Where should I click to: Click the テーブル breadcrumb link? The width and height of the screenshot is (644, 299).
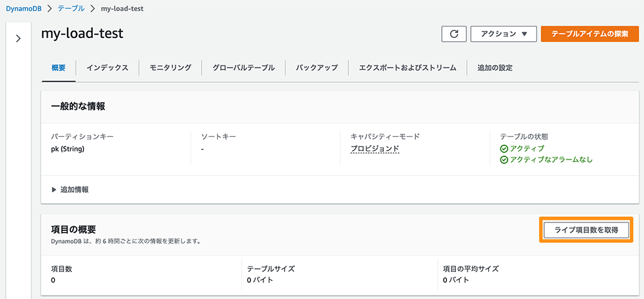pyautogui.click(x=71, y=8)
